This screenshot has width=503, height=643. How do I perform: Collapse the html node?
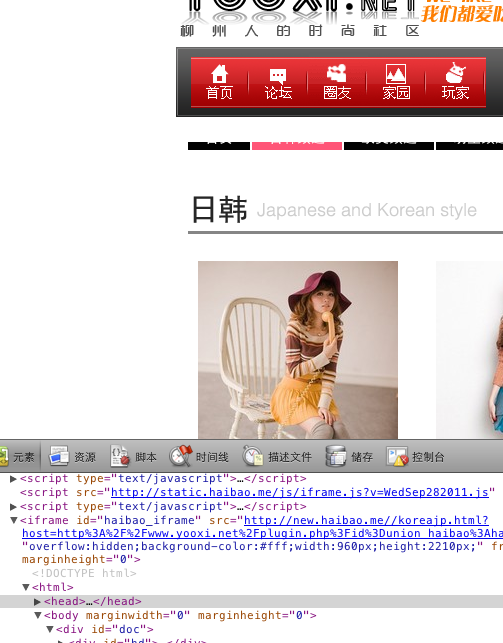[26, 587]
